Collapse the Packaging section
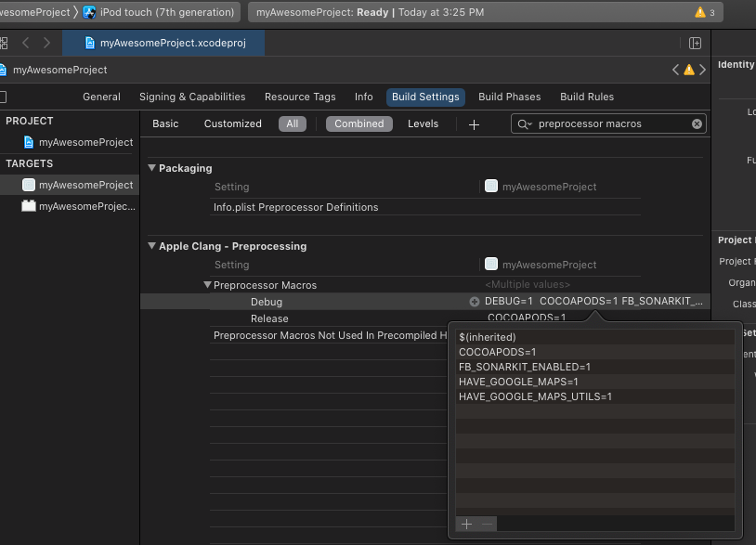Viewport: 756px width, 545px height. click(x=152, y=168)
